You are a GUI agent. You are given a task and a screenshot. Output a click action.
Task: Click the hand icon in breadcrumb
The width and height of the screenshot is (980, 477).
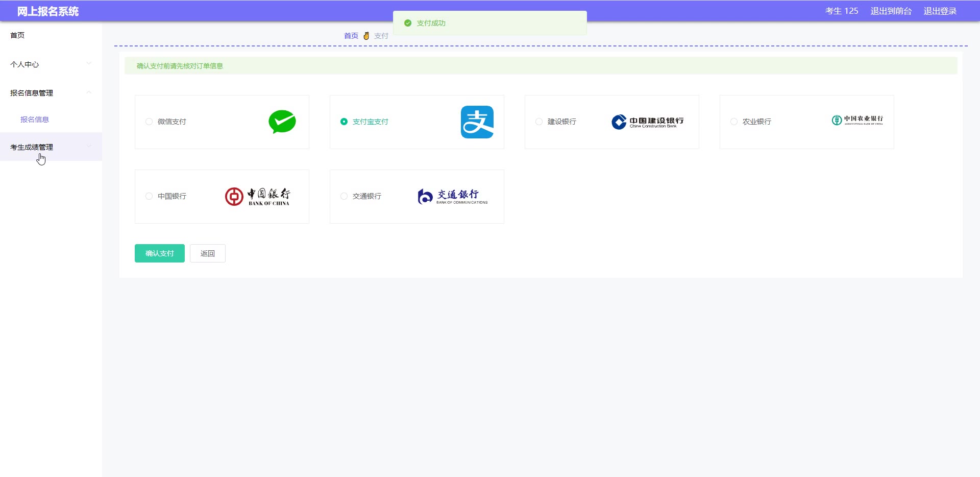366,36
